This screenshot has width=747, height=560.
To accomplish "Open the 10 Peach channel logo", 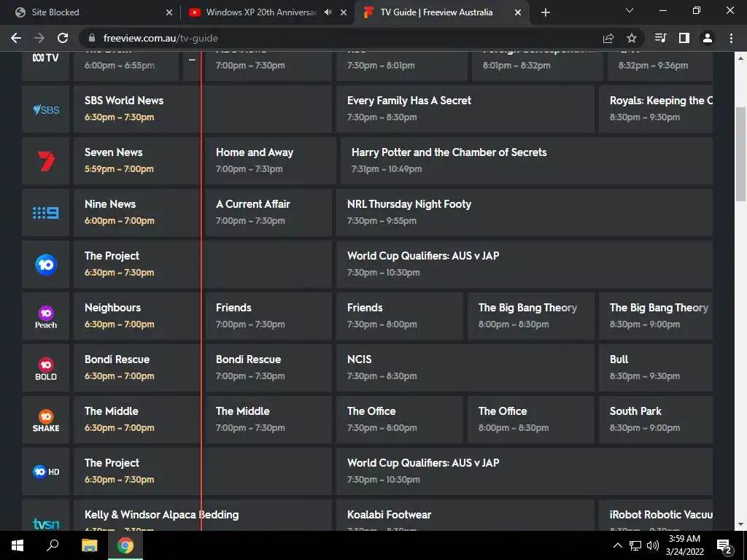I will (x=46, y=316).
